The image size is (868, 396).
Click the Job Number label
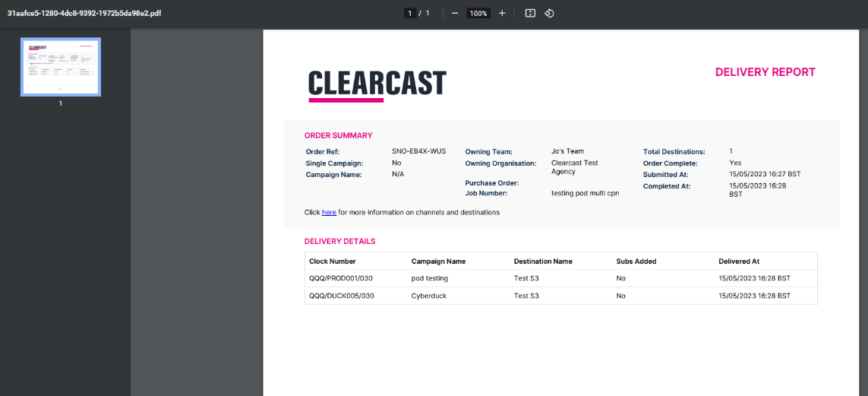coord(486,194)
